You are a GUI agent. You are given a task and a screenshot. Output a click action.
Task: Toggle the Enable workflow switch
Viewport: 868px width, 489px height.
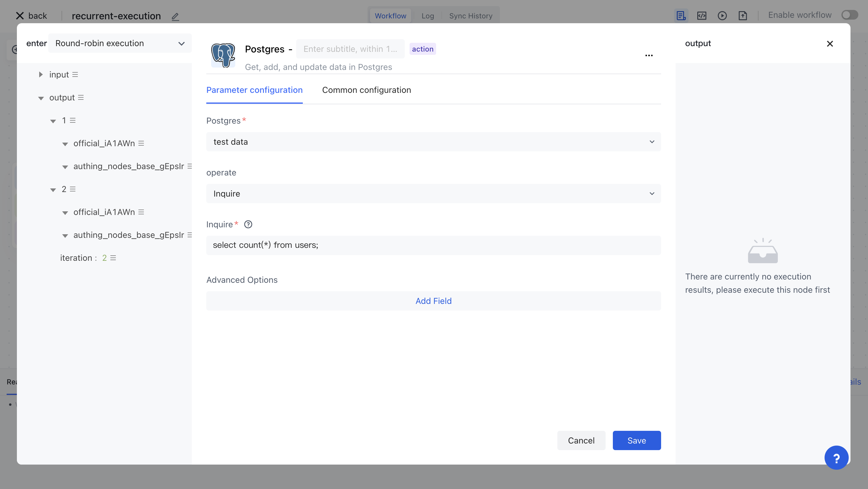coord(849,15)
